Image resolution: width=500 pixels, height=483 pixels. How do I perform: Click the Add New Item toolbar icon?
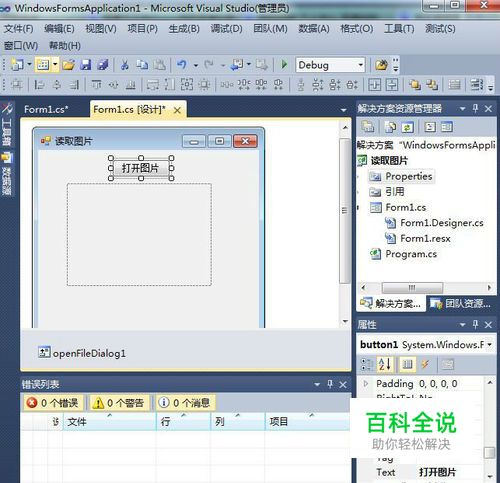coord(43,65)
